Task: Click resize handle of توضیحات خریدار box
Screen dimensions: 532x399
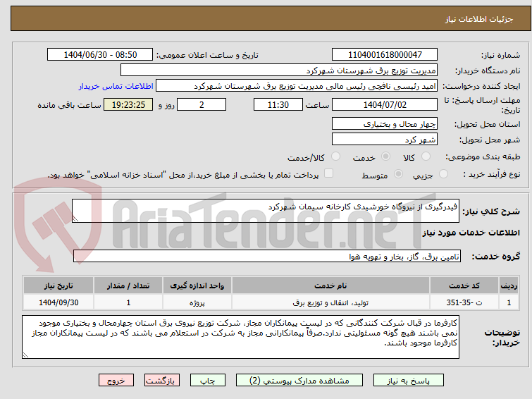Action: [x=25, y=355]
